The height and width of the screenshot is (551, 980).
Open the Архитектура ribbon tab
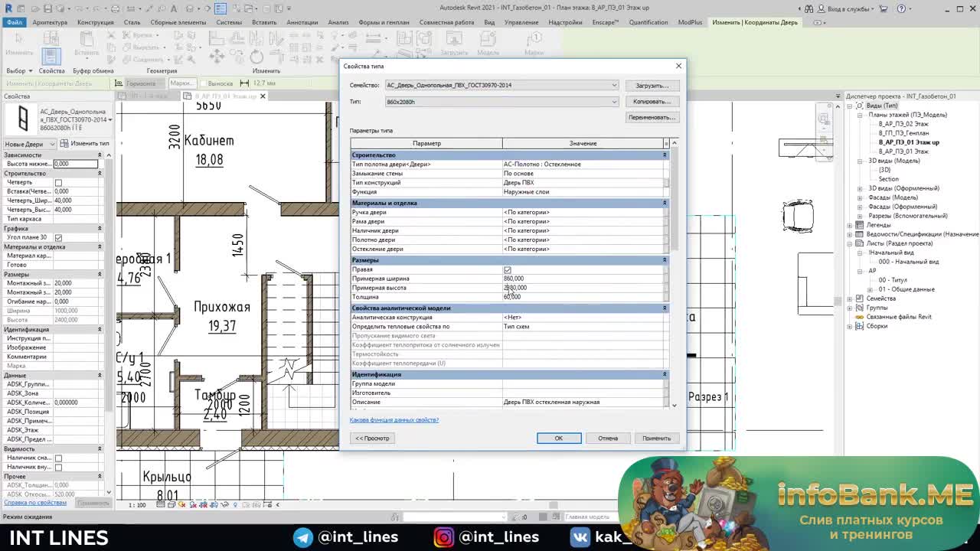point(50,22)
